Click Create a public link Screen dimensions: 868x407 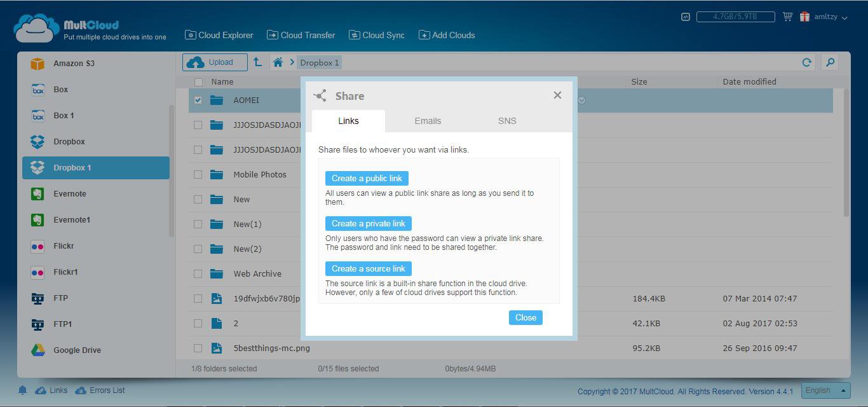click(x=367, y=178)
